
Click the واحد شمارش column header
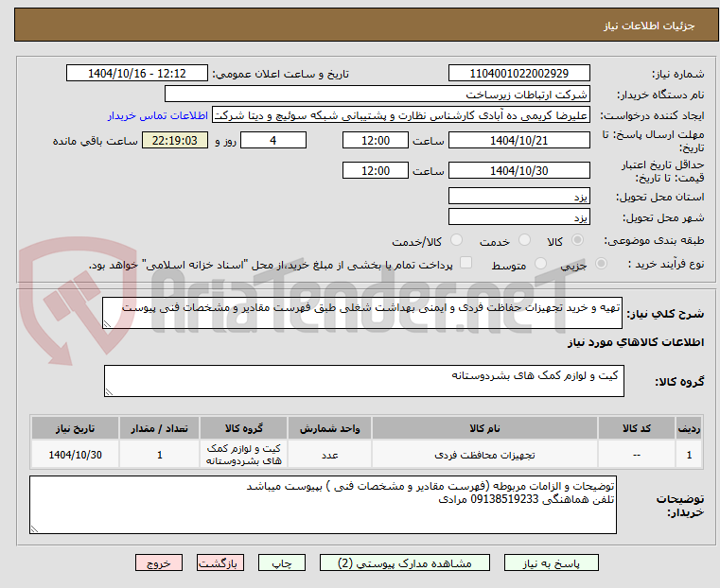coord(329,428)
